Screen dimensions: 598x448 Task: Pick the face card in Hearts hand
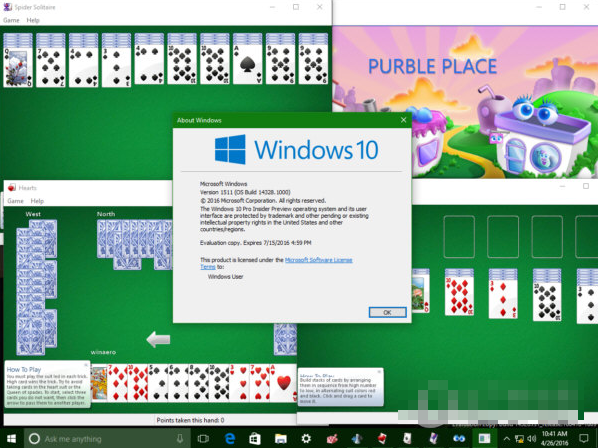(99, 383)
